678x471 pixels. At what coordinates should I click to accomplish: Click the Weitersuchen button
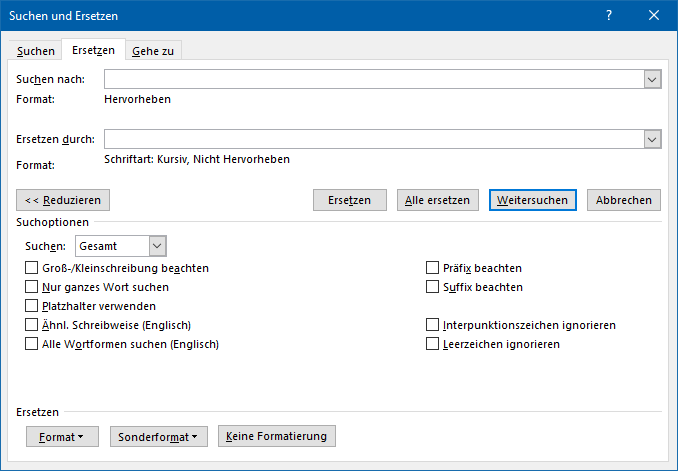[533, 200]
